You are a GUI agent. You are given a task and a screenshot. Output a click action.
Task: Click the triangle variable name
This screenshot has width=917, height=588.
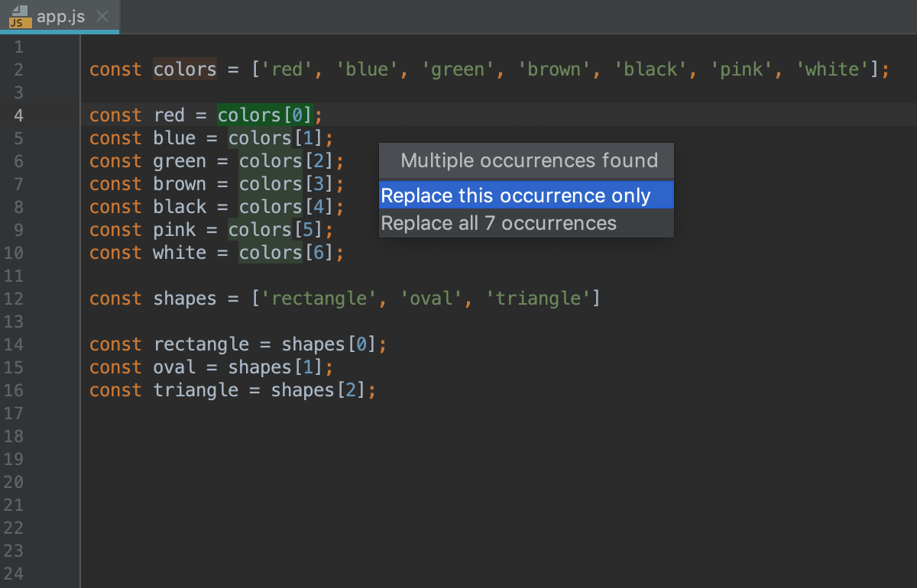(x=196, y=390)
